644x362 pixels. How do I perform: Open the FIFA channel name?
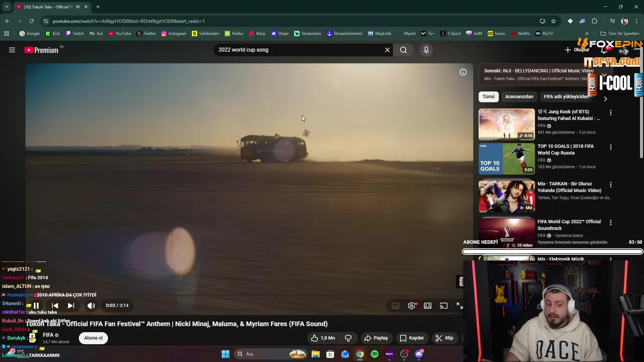point(48,335)
